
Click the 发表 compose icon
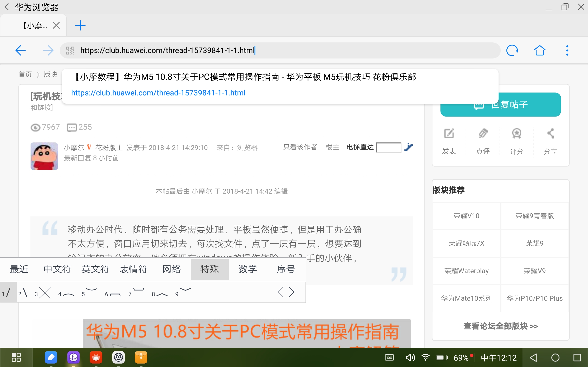(x=449, y=133)
